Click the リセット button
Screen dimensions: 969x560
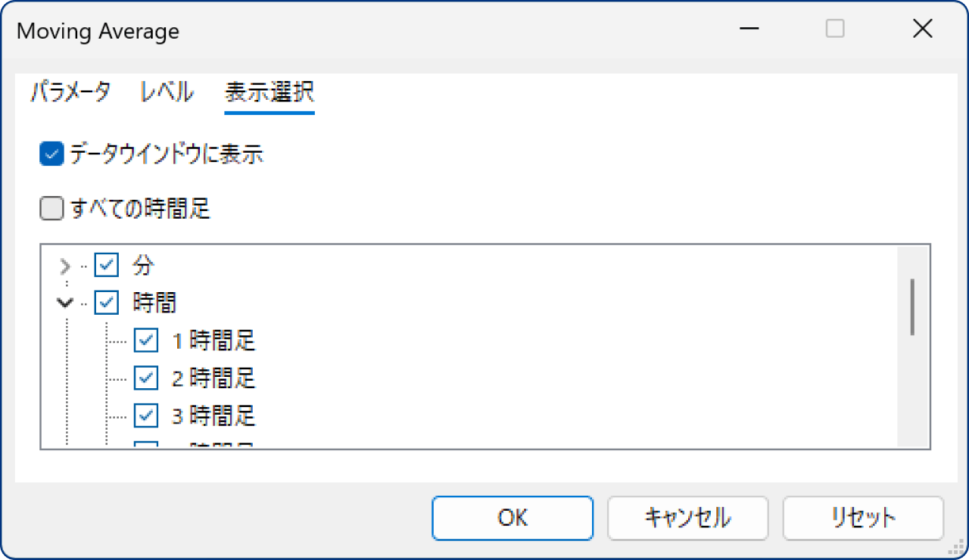tap(862, 518)
